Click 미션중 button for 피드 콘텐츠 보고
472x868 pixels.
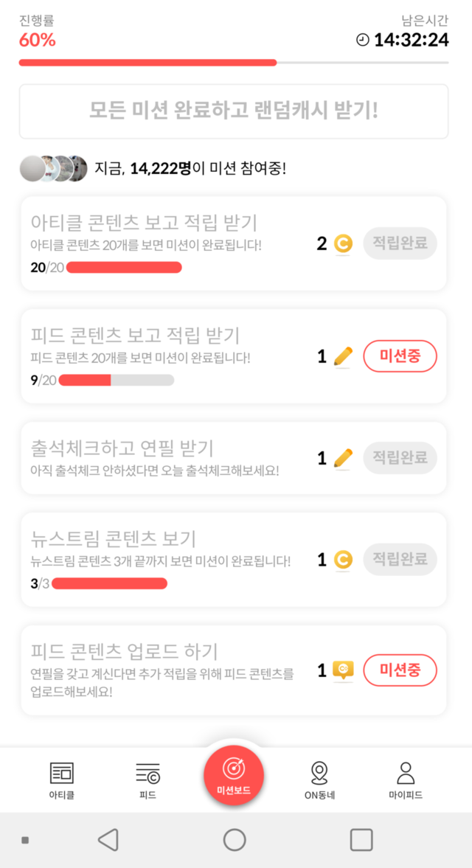400,357
